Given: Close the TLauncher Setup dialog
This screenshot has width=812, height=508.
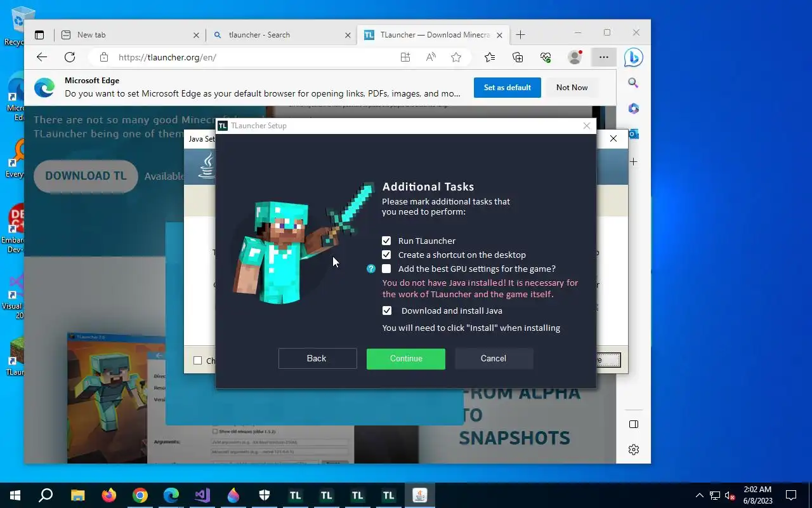Looking at the screenshot, I should (x=587, y=126).
